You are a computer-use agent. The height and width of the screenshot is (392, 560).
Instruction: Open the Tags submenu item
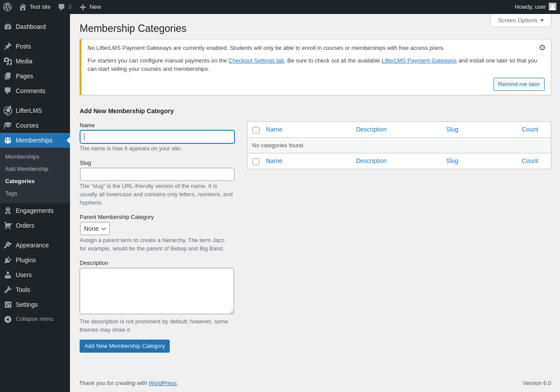click(x=11, y=194)
